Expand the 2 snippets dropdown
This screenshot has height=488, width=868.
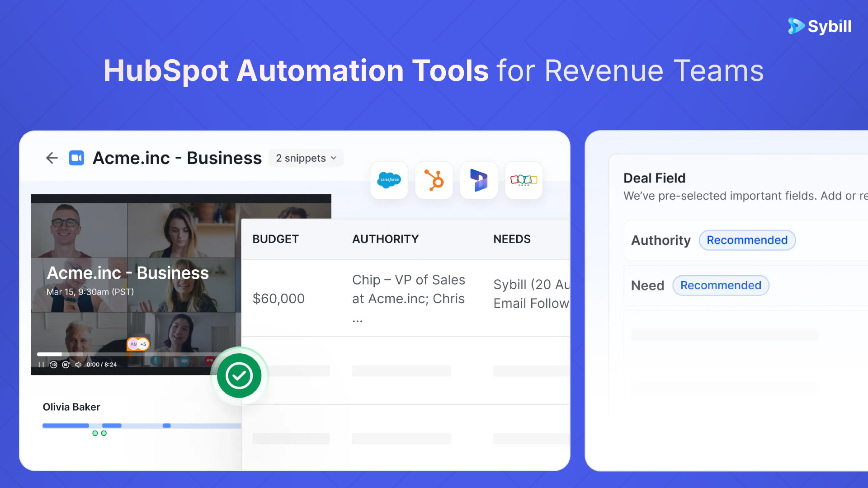pyautogui.click(x=306, y=158)
